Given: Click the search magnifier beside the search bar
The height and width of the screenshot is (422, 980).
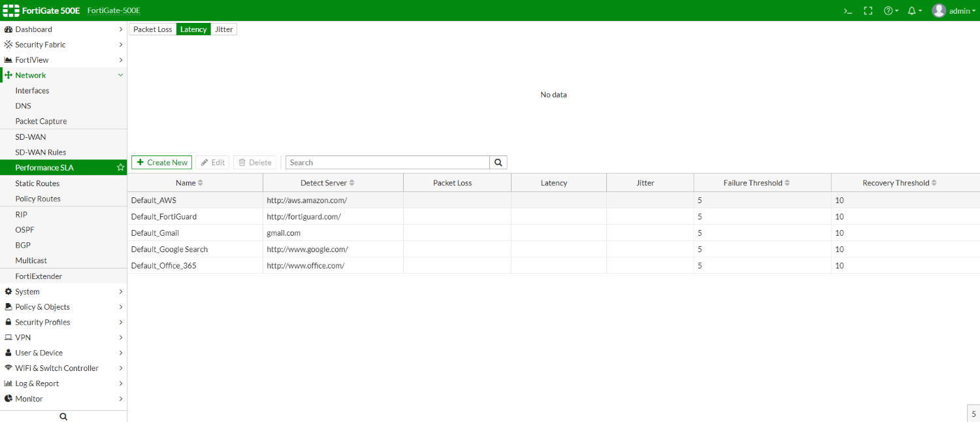Looking at the screenshot, I should point(498,162).
